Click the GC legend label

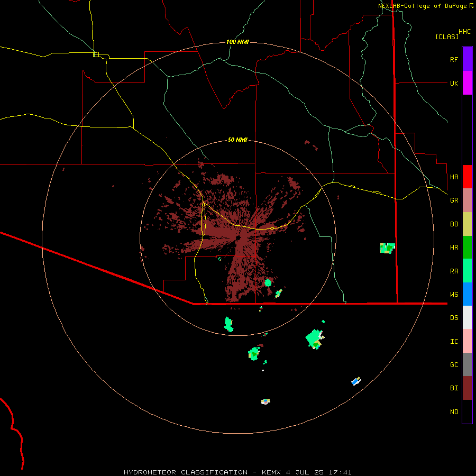[x=454, y=365]
